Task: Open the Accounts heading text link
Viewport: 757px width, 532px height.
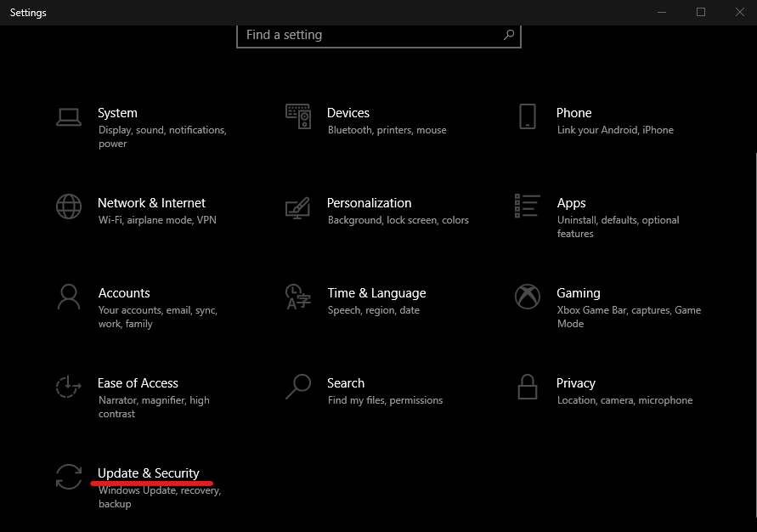Action: click(x=124, y=293)
